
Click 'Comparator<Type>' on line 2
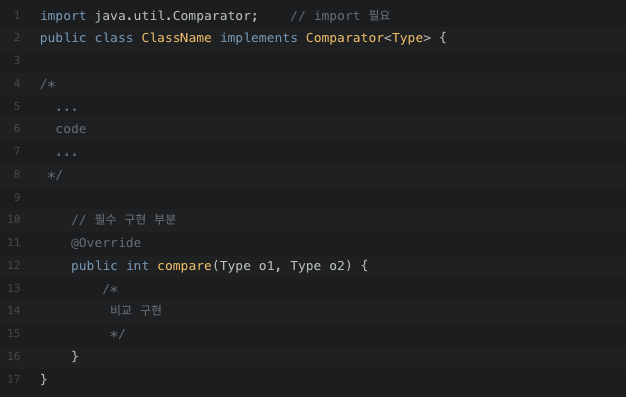(x=368, y=38)
